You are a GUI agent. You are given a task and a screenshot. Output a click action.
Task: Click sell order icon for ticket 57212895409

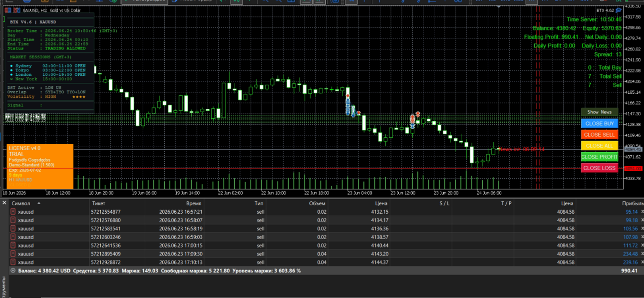pyautogui.click(x=13, y=254)
